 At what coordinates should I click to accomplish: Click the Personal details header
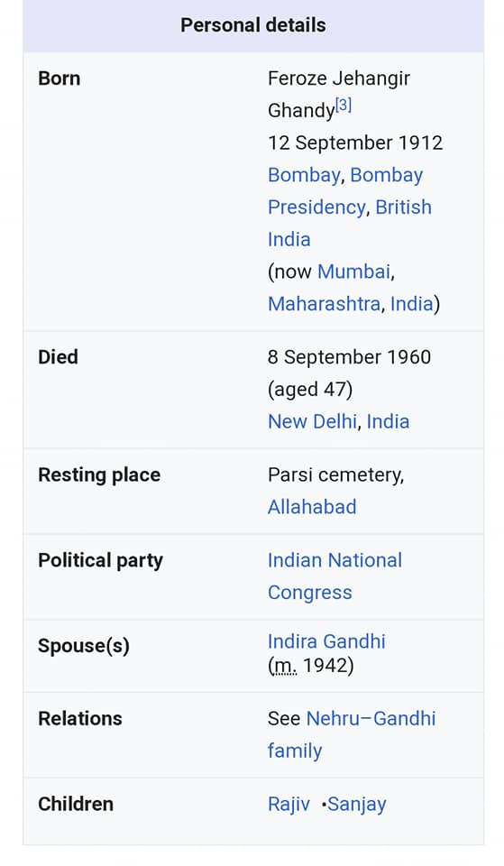coord(253,25)
